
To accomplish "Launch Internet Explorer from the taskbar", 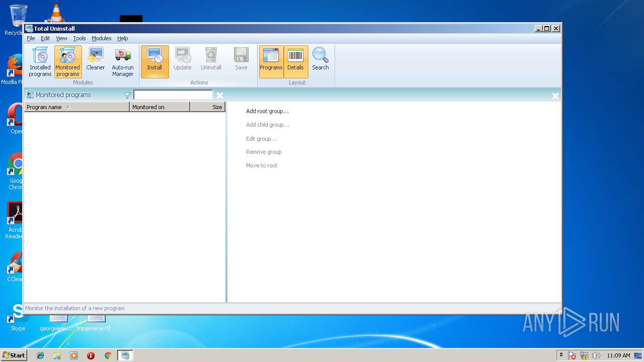I will pyautogui.click(x=40, y=355).
